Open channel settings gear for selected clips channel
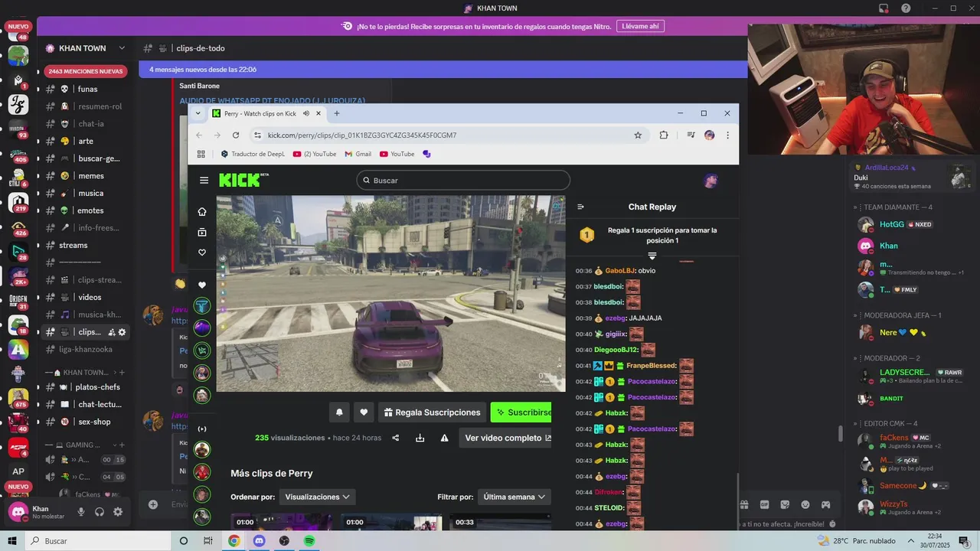This screenshot has width=980, height=551. (x=122, y=332)
